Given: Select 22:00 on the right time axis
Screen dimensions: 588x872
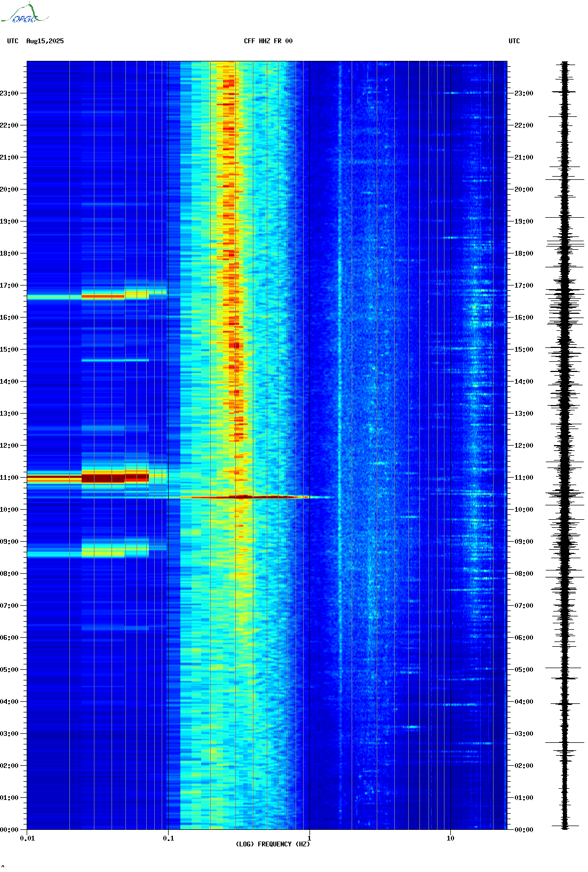Looking at the screenshot, I should click(x=524, y=125).
